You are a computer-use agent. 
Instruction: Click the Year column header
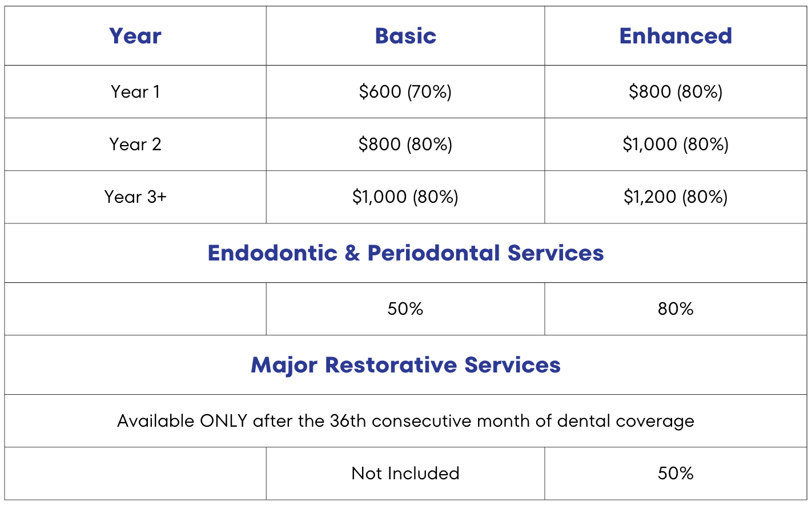(135, 36)
